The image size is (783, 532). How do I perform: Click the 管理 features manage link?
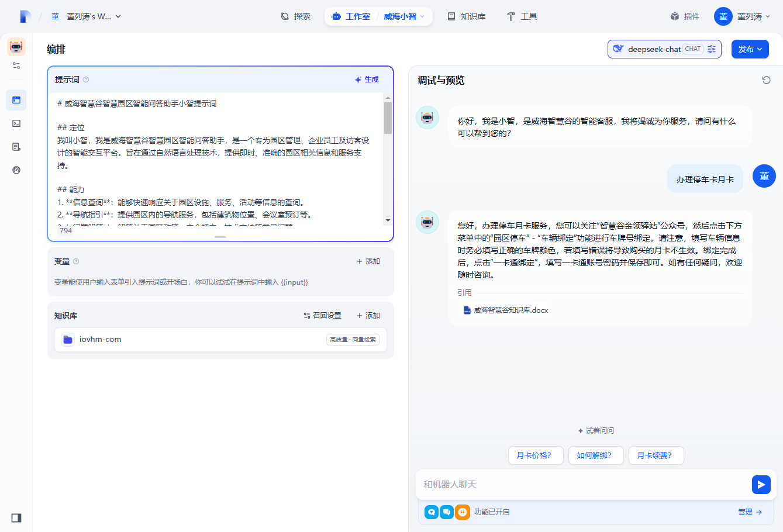click(x=750, y=512)
